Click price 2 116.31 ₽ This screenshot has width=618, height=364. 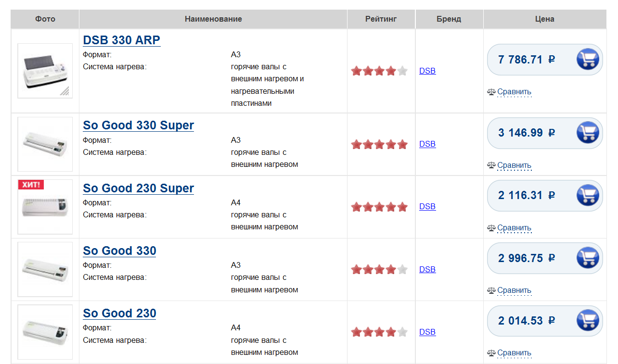(x=527, y=195)
